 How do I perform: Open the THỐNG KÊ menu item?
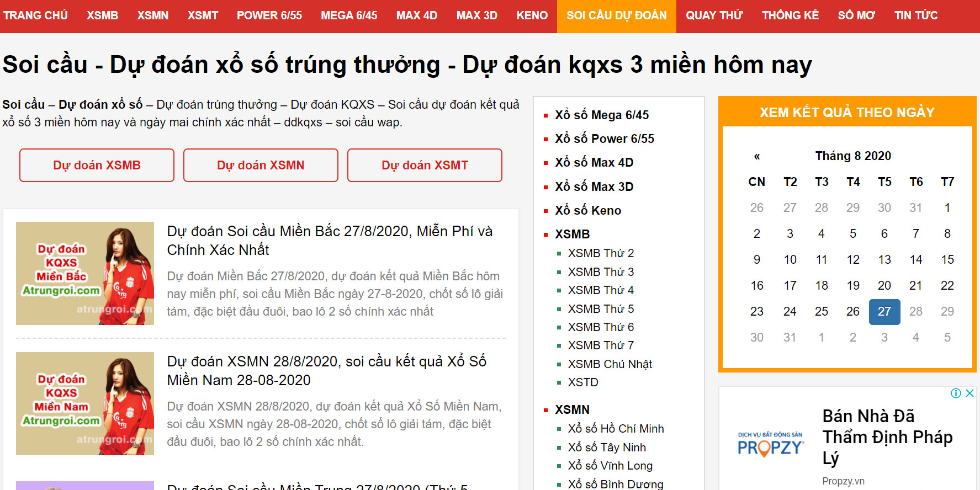[x=790, y=15]
